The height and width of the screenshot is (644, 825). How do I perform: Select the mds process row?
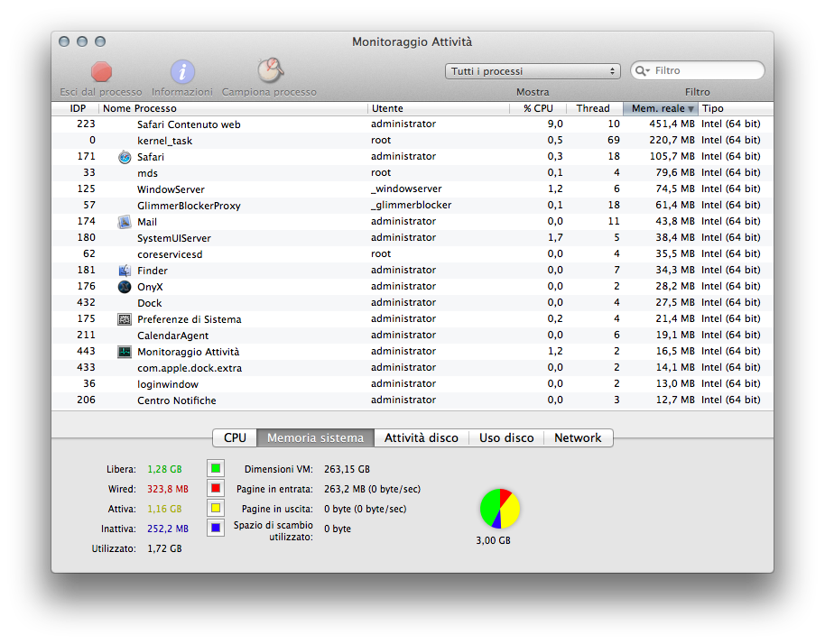coord(412,173)
